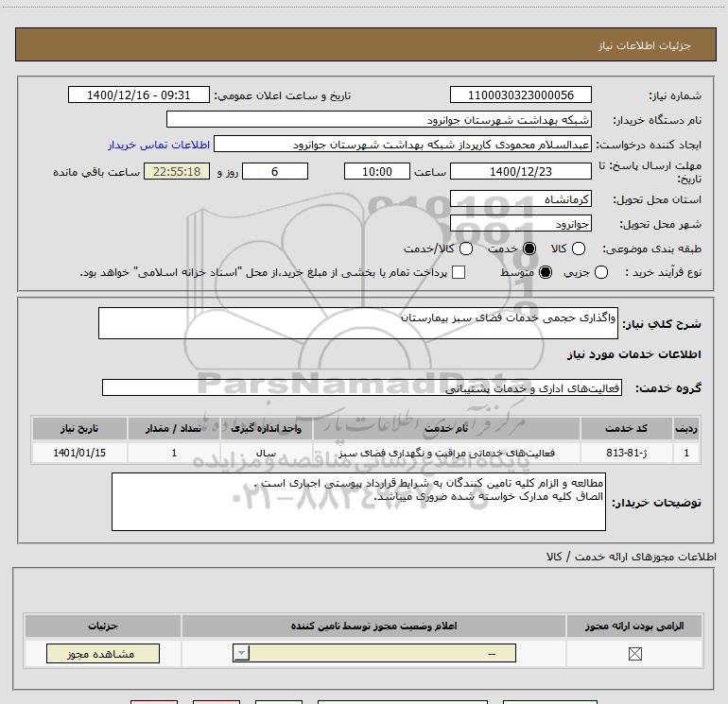Viewport: 728px width, 704px height.
Task: Click the need date cell 1401/01/15
Action: pos(79,453)
